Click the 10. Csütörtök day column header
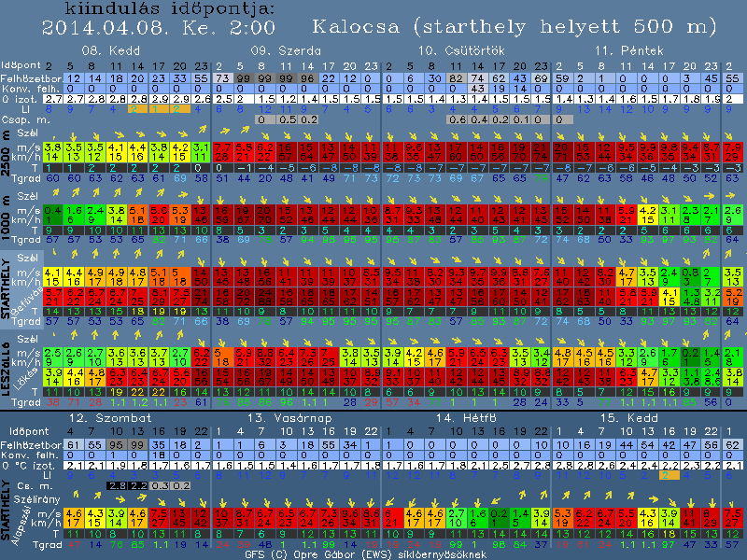The height and width of the screenshot is (560, 747). (x=458, y=49)
